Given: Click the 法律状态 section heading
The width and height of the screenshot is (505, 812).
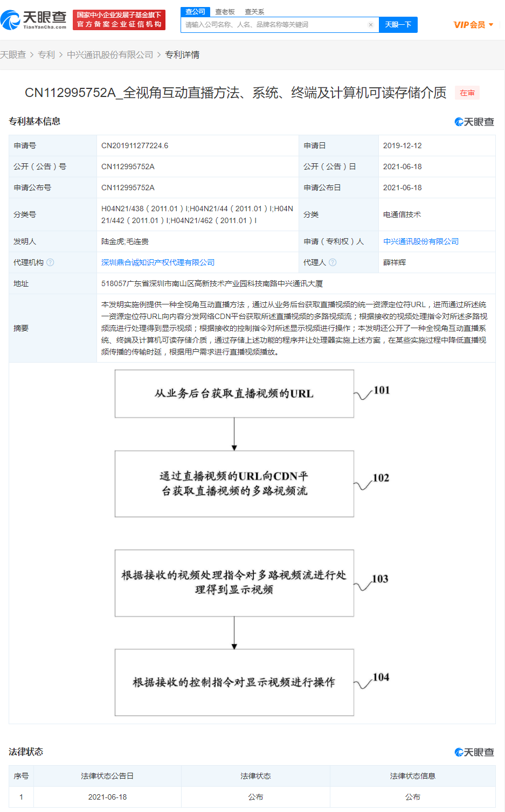Looking at the screenshot, I should coord(26,752).
